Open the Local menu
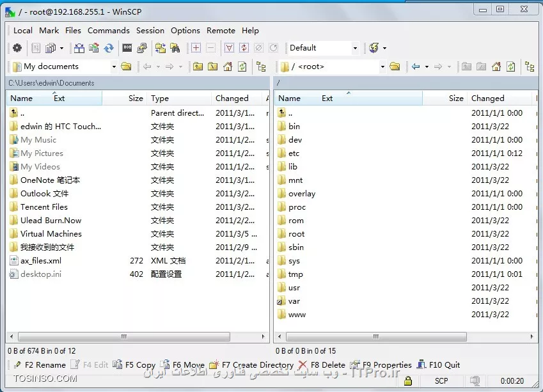 pos(23,31)
